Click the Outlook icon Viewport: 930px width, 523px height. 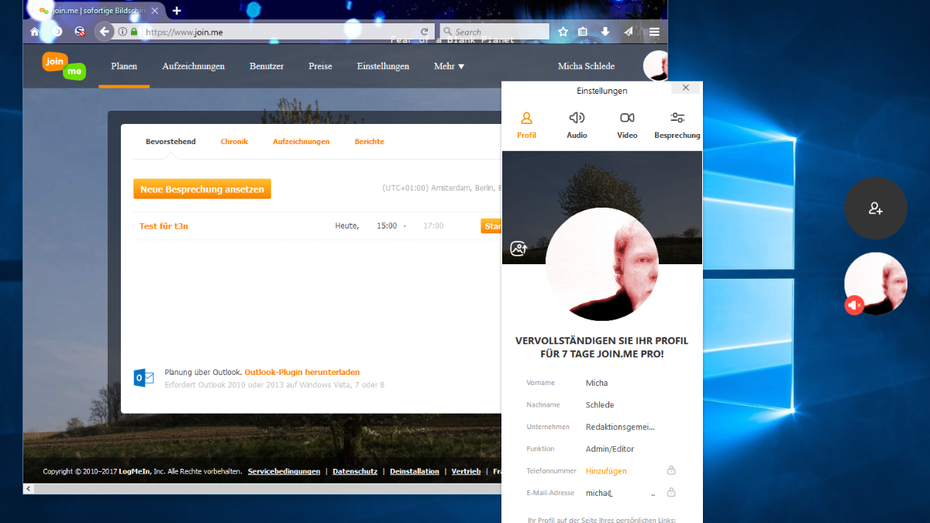144,377
